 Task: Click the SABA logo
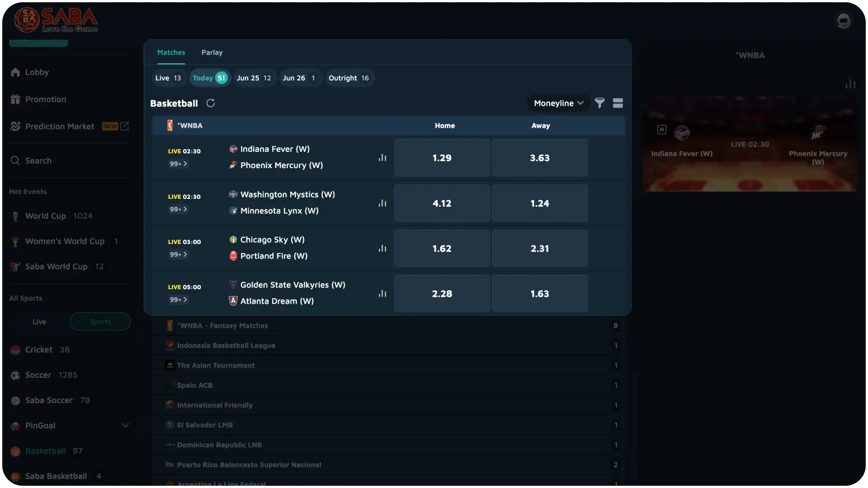click(56, 20)
